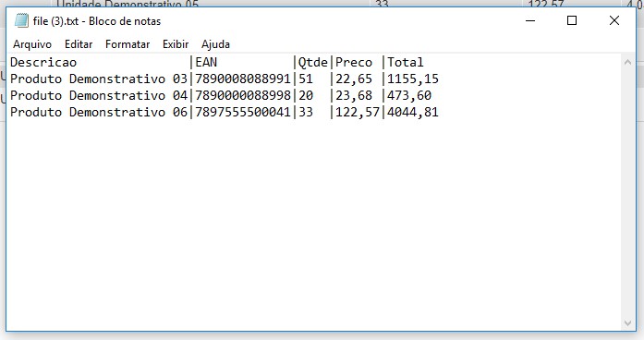The image size is (644, 340).
Task: Open the Editar menu
Action: click(x=79, y=44)
